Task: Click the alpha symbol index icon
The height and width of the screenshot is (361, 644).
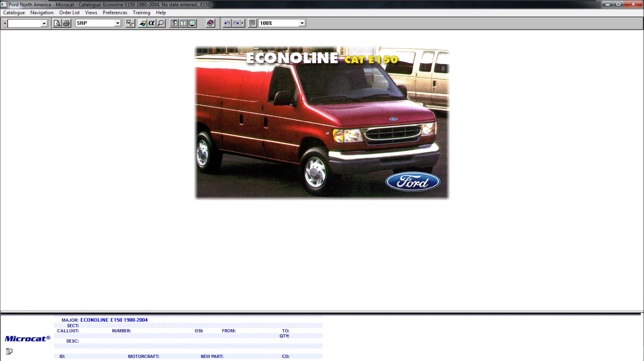Action: (x=152, y=23)
